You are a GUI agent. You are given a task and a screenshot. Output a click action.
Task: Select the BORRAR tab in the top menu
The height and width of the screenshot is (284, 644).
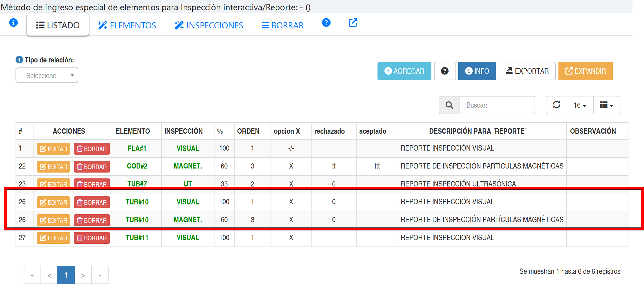[x=283, y=25]
